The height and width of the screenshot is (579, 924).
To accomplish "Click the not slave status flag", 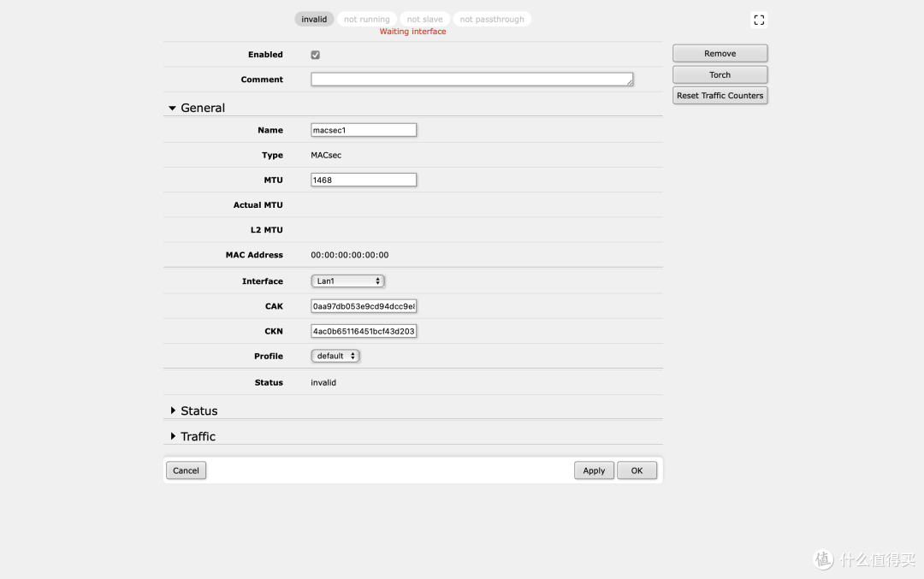I will point(425,20).
